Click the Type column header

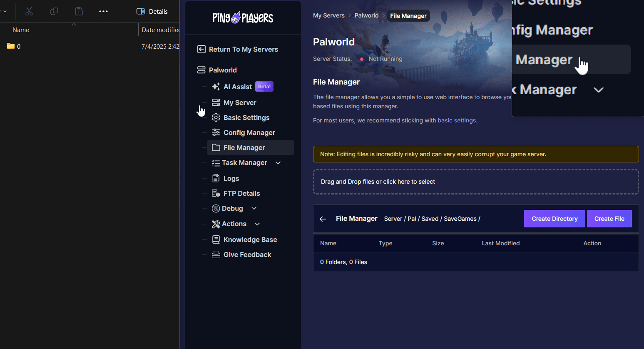385,243
